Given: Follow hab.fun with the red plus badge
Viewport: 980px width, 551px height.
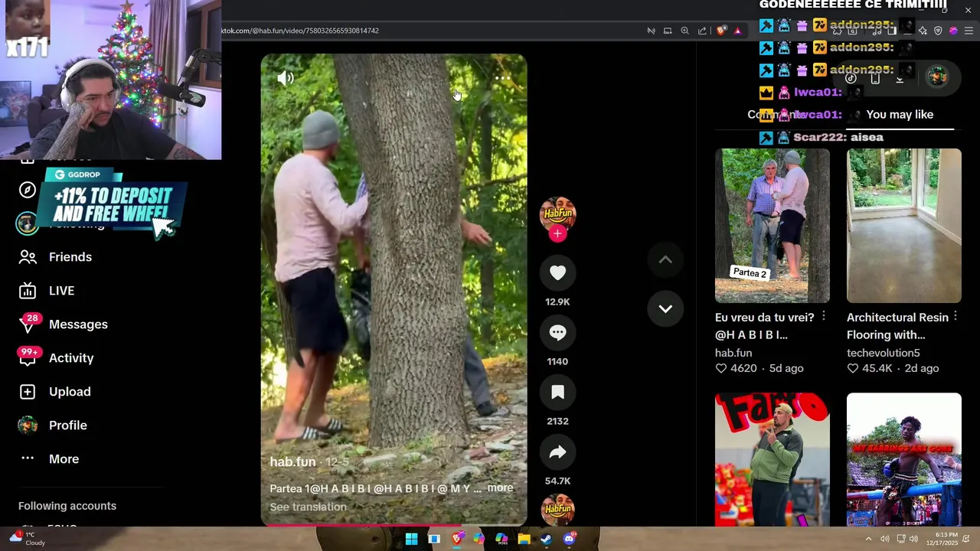Looking at the screenshot, I should pyautogui.click(x=557, y=233).
